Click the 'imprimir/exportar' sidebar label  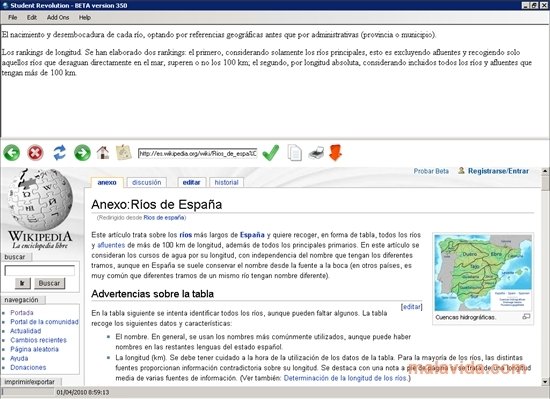click(x=29, y=381)
